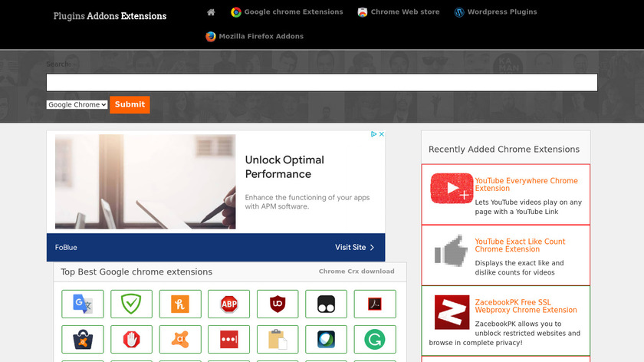
Task: Click the Plugins Addons Extensions site logo
Action: pos(110,16)
